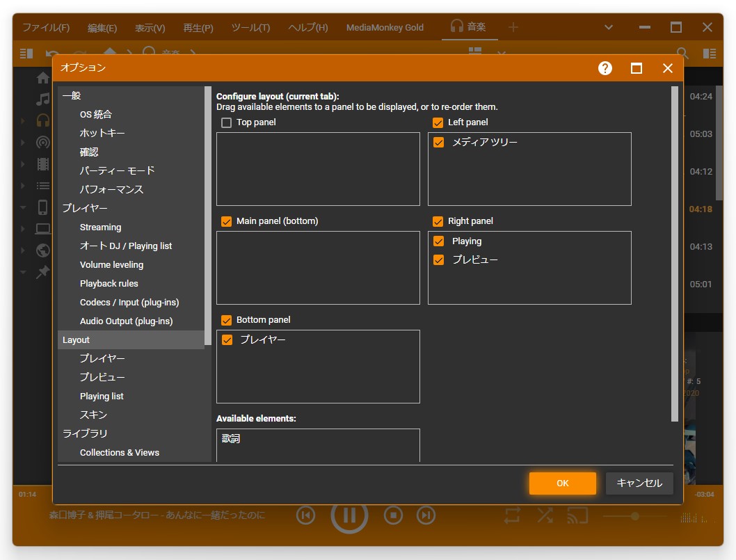Click the pin icon in the sidebar
The height and width of the screenshot is (560, 736).
coord(42,272)
